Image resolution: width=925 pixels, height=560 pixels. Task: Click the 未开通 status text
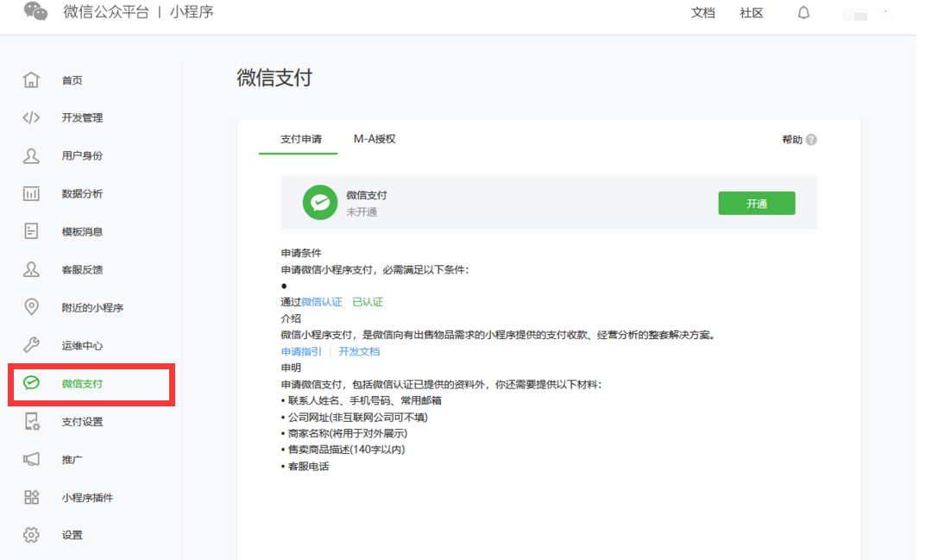click(x=361, y=212)
